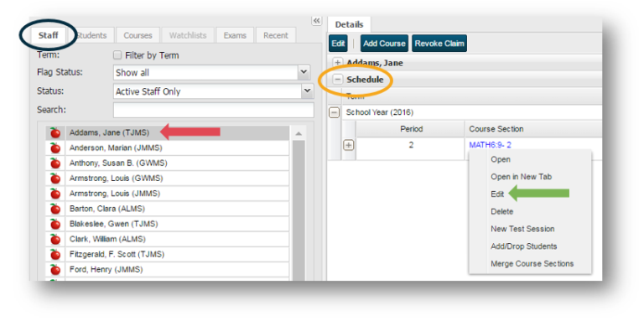Image resolution: width=644 pixels, height=321 pixels.
Task: Click the apple icon beside Blakeslee, Gwen (TJMS)
Action: pyautogui.click(x=55, y=224)
